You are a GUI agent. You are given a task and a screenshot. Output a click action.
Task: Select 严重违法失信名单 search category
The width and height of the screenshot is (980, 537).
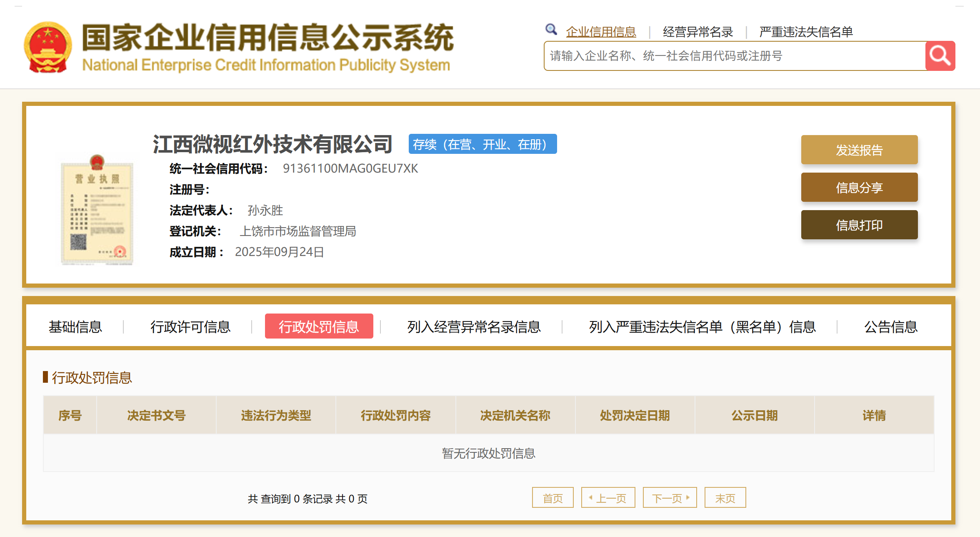coord(805,32)
